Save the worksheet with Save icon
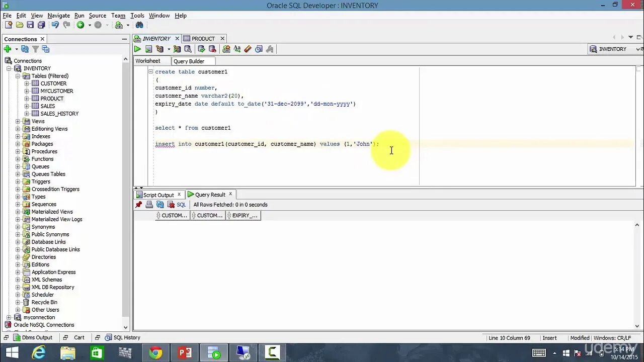This screenshot has width=644, height=362. pos(30,25)
